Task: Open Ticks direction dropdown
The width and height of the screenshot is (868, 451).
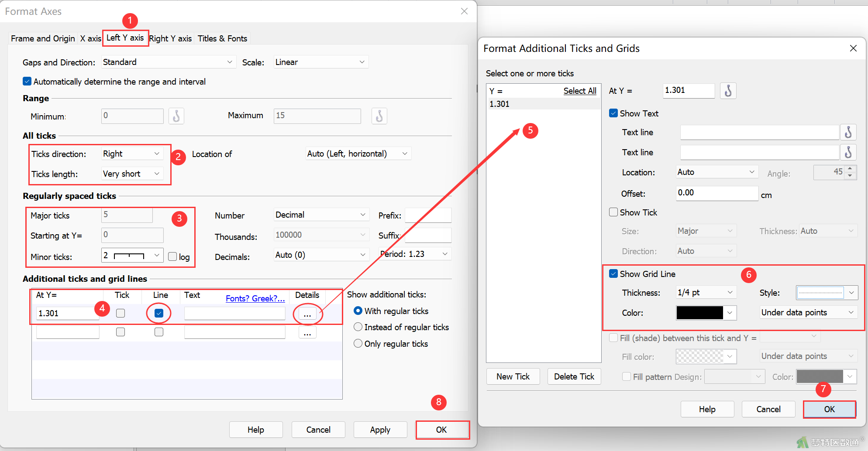Action: pyautogui.click(x=132, y=154)
